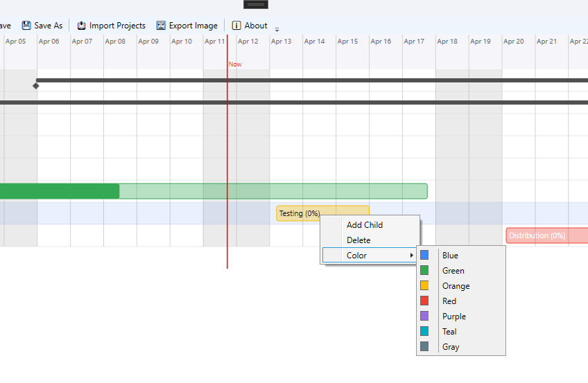Click the Apr 18 date header
Viewport: 588px width, 383px height.
click(x=447, y=41)
